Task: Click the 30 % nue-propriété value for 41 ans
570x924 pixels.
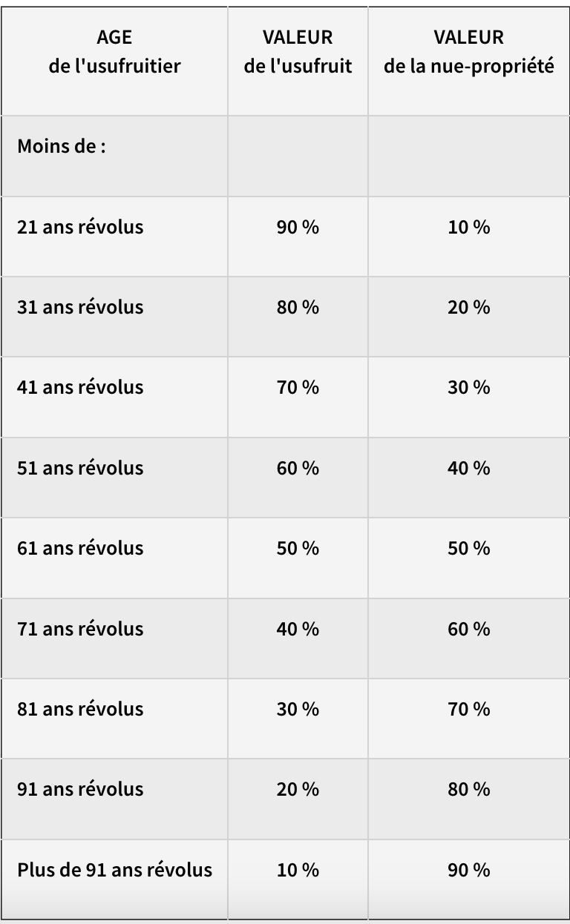Action: pos(468,387)
